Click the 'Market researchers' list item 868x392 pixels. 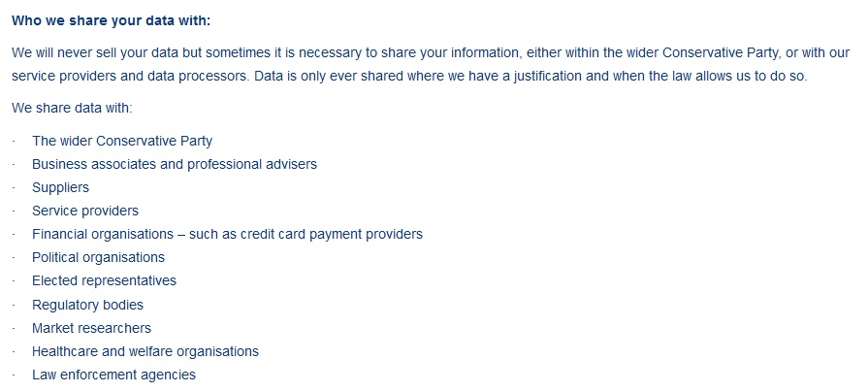coord(91,328)
